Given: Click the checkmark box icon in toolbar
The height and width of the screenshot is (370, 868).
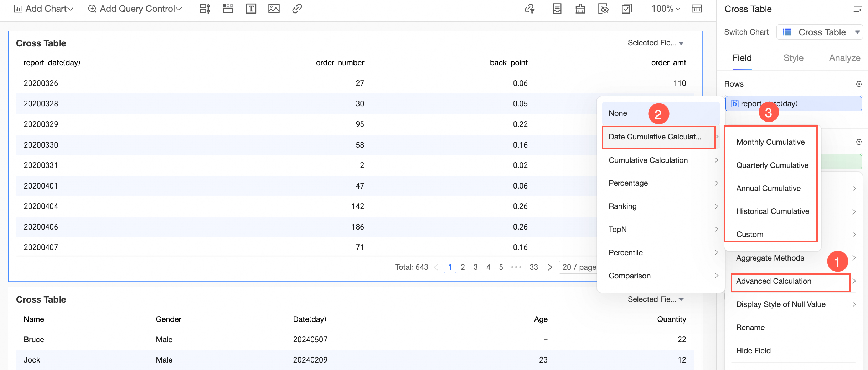Looking at the screenshot, I should 626,9.
